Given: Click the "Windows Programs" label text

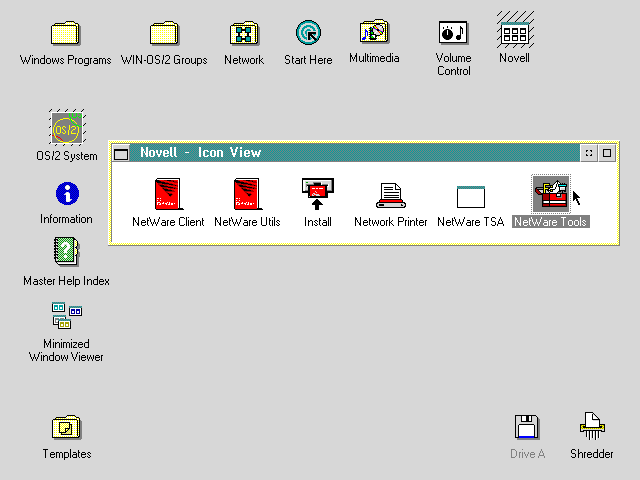Looking at the screenshot, I should (x=65, y=60).
